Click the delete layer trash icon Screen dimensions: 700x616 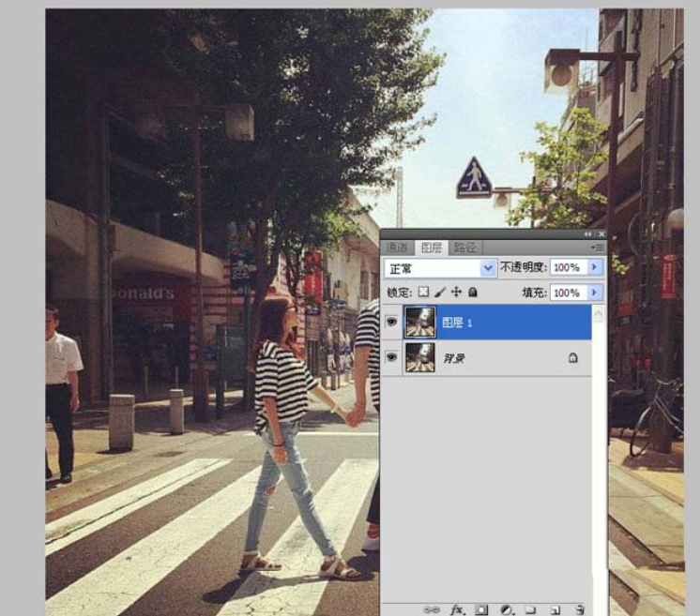coord(580,609)
